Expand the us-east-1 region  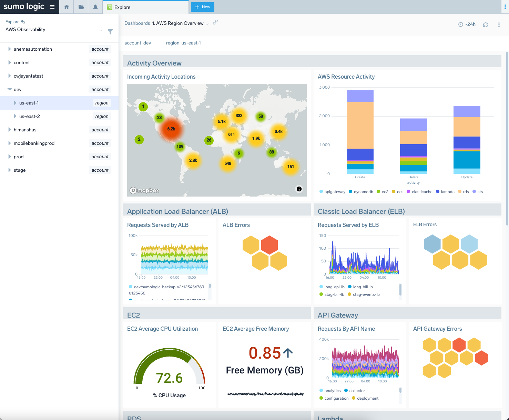coord(15,103)
